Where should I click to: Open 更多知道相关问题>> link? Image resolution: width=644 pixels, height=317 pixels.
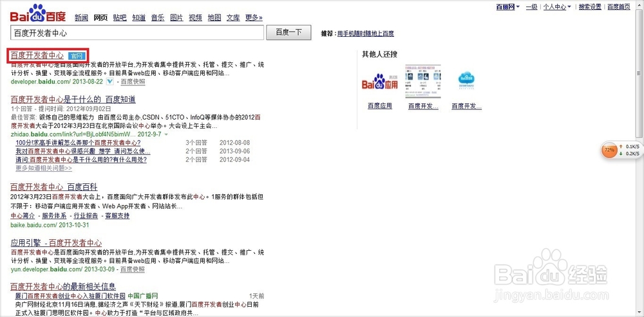pos(44,168)
